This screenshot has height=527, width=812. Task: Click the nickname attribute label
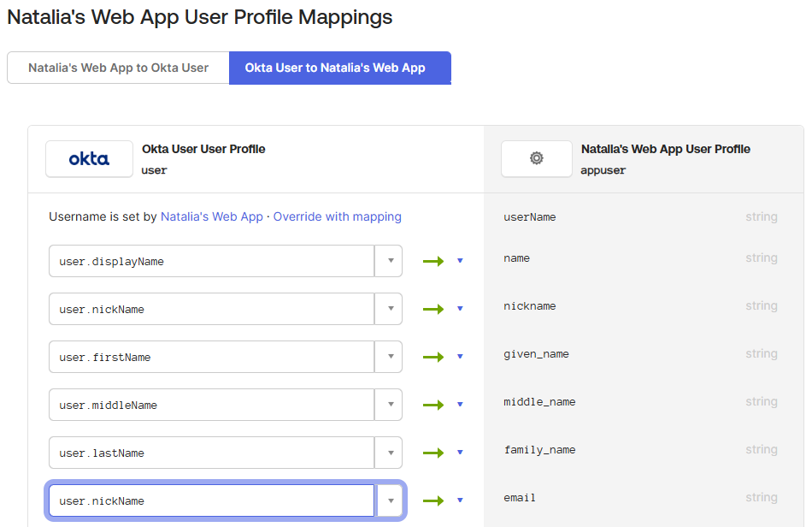point(530,306)
